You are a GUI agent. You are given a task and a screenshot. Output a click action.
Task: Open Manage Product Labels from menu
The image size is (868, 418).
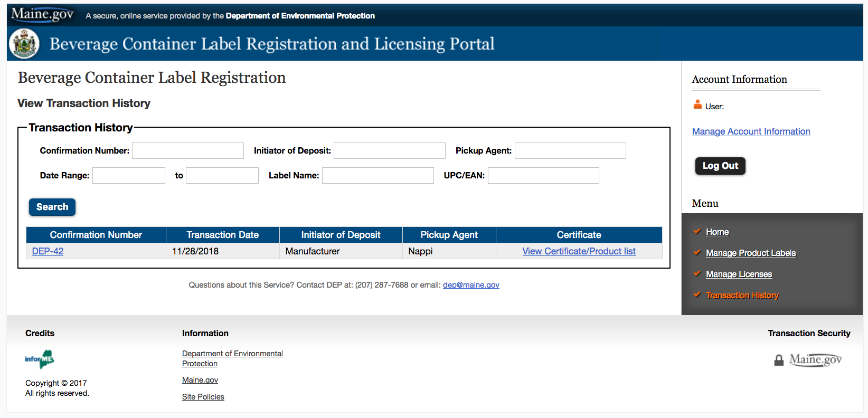[751, 253]
